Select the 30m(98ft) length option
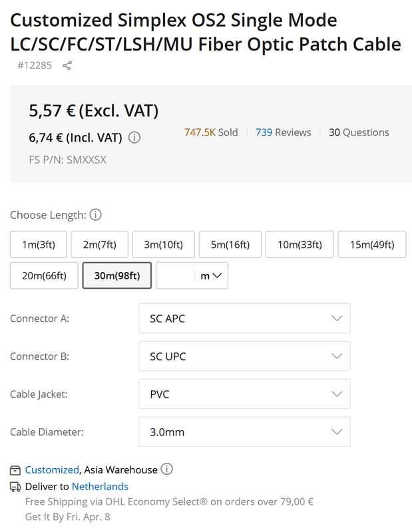This screenshot has width=412, height=532. pos(117,275)
